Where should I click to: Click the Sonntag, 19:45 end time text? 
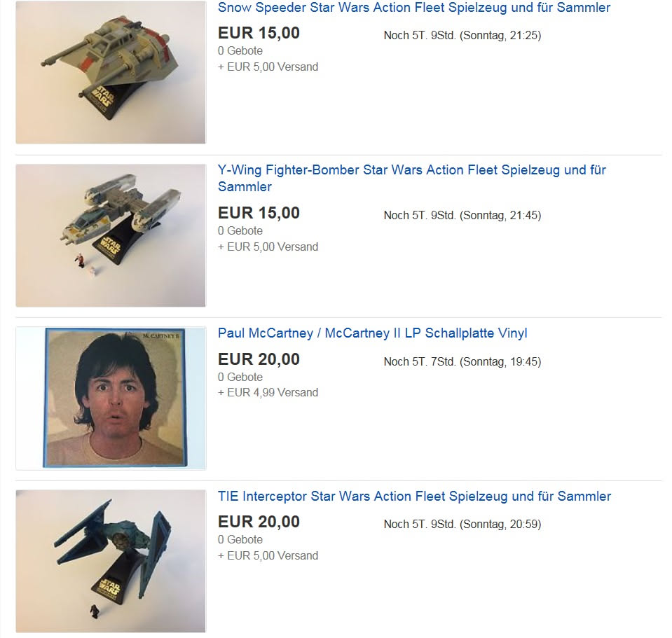point(500,362)
